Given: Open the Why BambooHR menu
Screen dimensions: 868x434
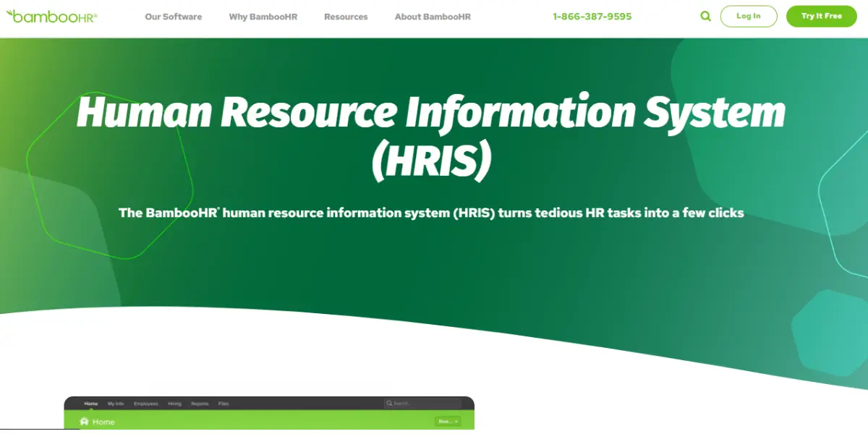Looking at the screenshot, I should (263, 17).
